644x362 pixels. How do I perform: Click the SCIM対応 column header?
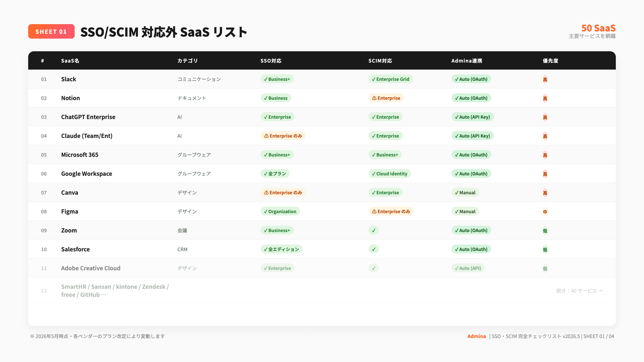pos(380,61)
